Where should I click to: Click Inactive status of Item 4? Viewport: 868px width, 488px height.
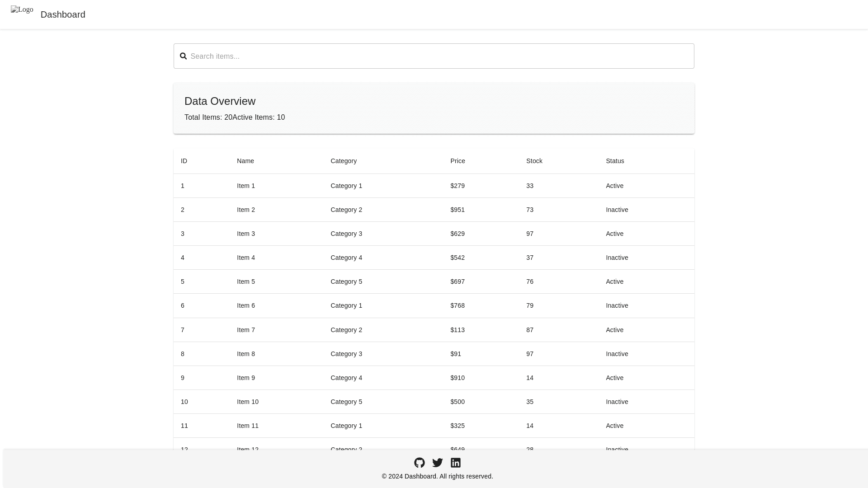click(617, 258)
